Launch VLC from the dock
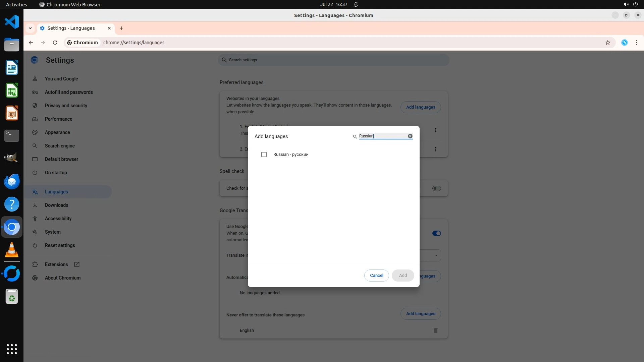 pyautogui.click(x=12, y=250)
